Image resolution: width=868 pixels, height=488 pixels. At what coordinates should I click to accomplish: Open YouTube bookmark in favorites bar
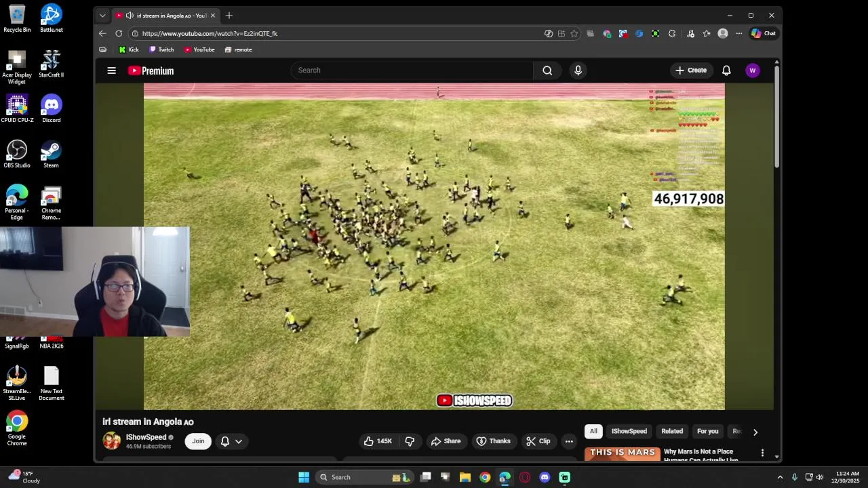coord(199,49)
